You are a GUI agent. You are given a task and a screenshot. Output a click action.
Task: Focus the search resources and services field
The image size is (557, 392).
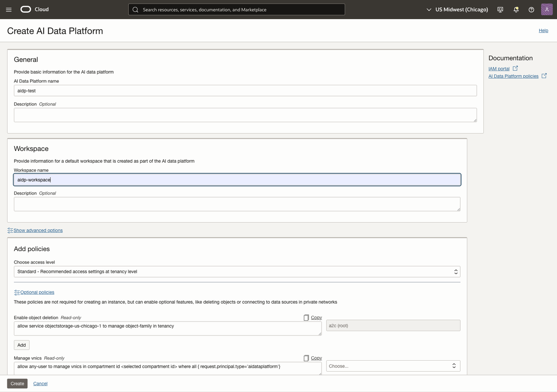tap(237, 10)
